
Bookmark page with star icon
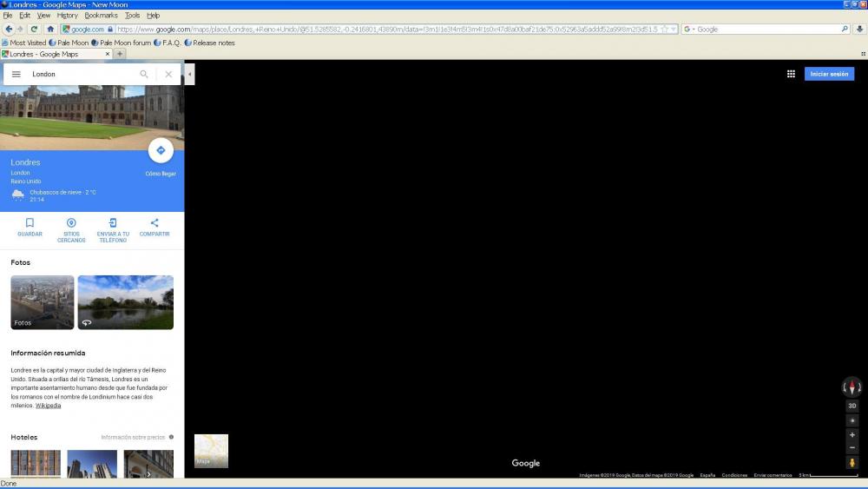(x=664, y=29)
